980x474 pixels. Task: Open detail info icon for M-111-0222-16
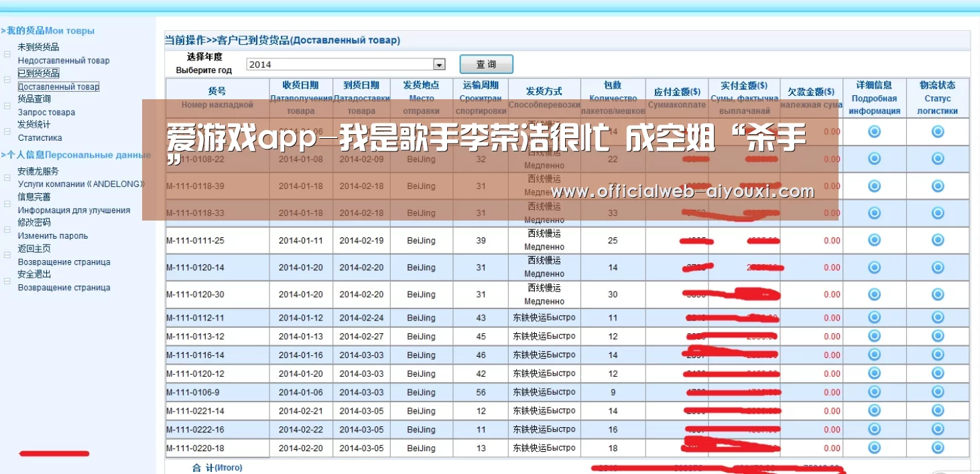pyautogui.click(x=874, y=429)
